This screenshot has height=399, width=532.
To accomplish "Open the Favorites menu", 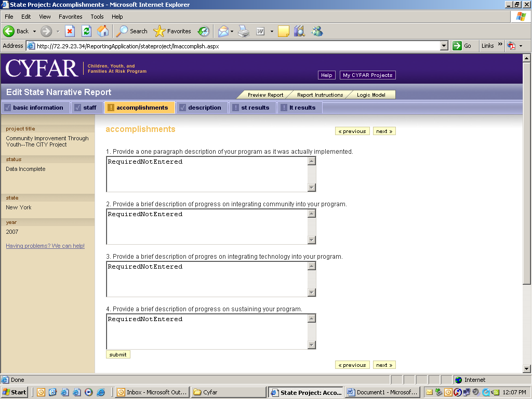I will 70,17.
